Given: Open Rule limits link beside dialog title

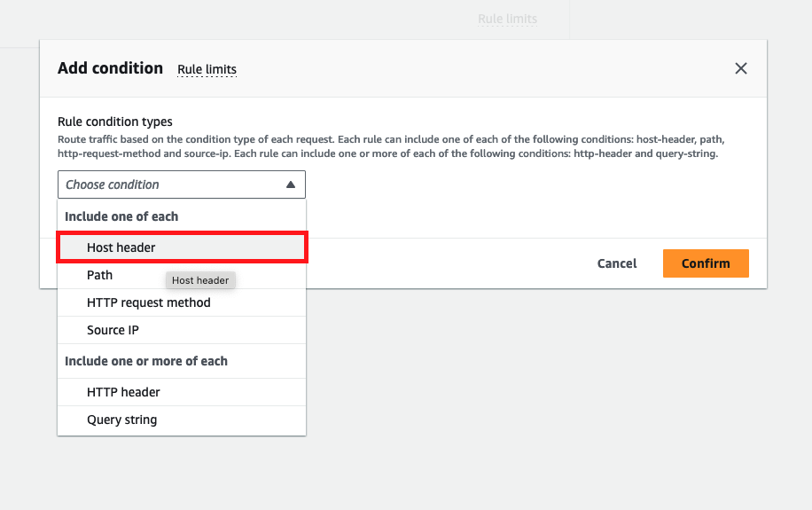Looking at the screenshot, I should point(207,69).
